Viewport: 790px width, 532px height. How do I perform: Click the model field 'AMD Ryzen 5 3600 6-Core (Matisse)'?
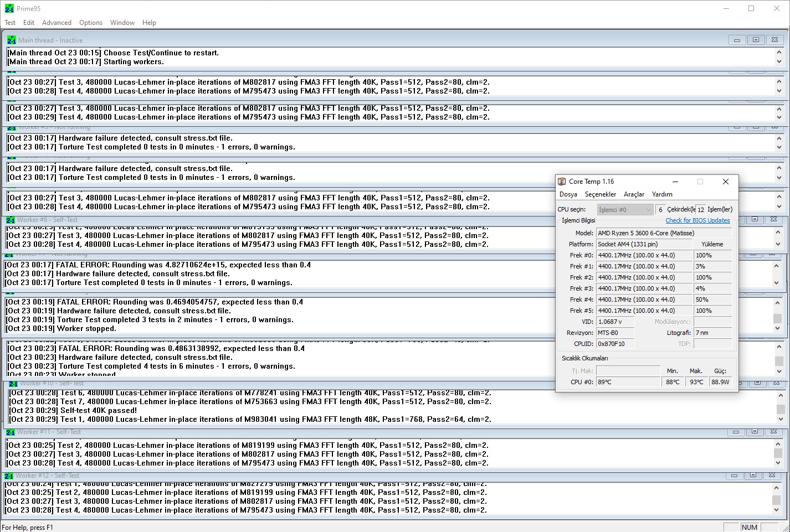[664, 233]
